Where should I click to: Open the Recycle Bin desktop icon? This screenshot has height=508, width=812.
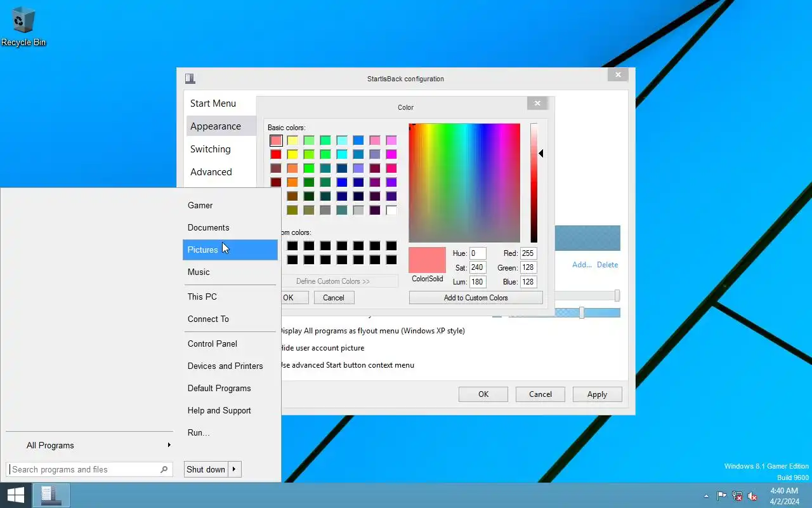coord(23,26)
